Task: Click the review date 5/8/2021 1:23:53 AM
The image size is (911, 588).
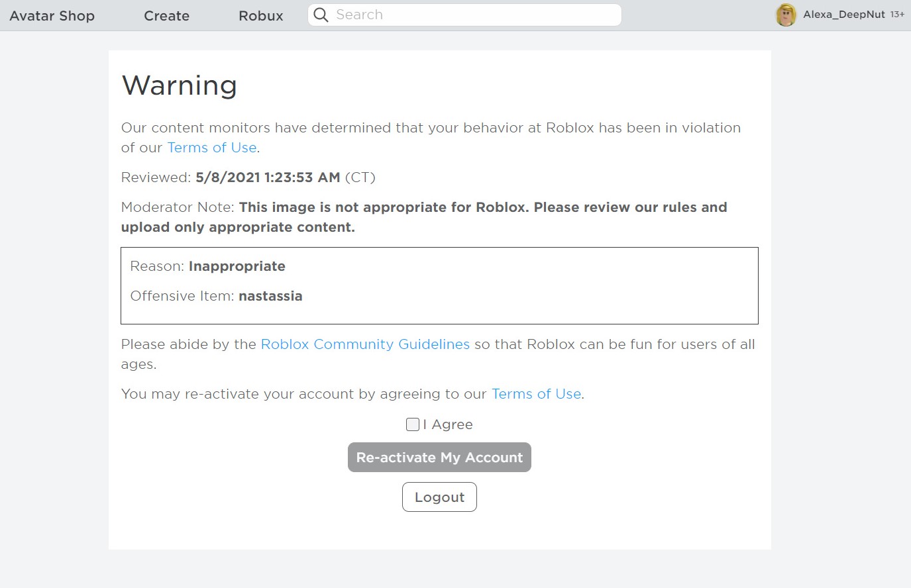Action: point(268,177)
